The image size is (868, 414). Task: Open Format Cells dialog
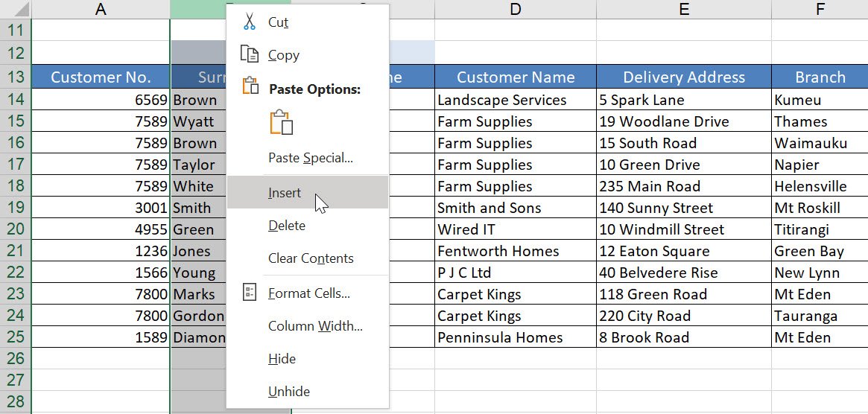307,293
